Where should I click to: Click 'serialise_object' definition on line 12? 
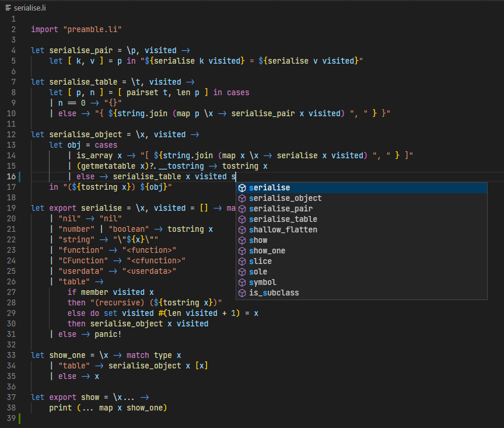click(x=86, y=134)
